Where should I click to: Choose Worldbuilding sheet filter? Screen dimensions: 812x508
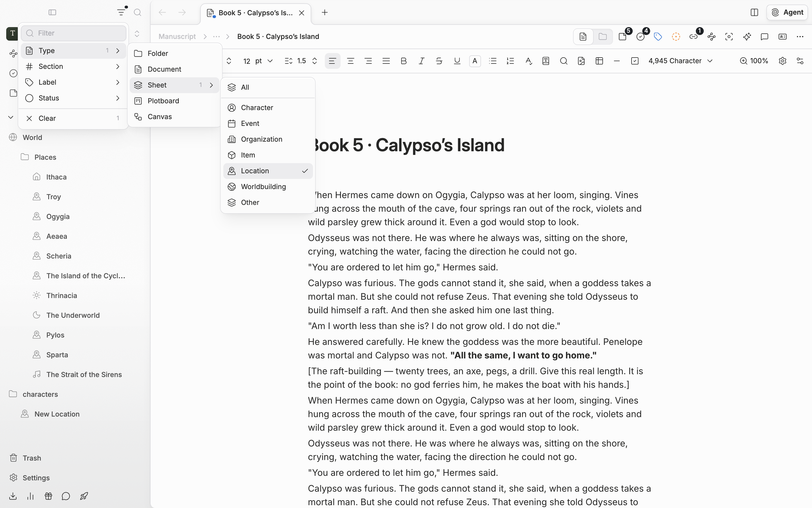[x=268, y=187]
